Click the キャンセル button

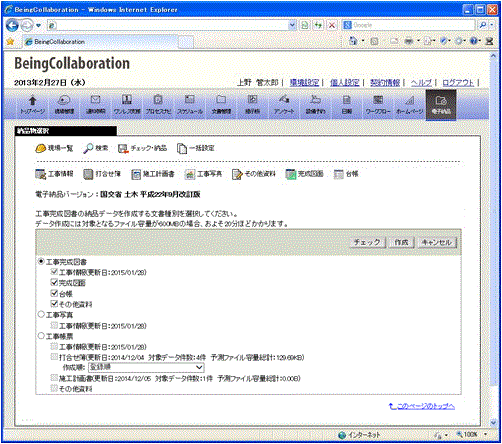tap(437, 242)
